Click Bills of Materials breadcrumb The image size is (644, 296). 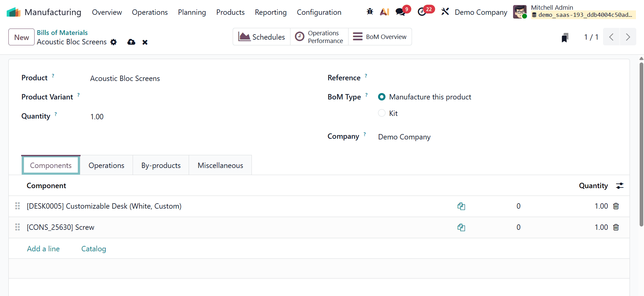[62, 33]
